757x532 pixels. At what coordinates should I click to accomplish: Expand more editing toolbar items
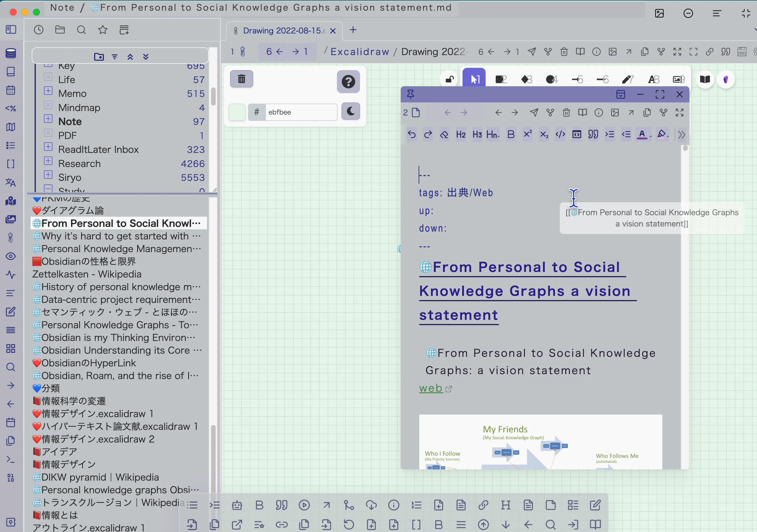tap(681, 134)
